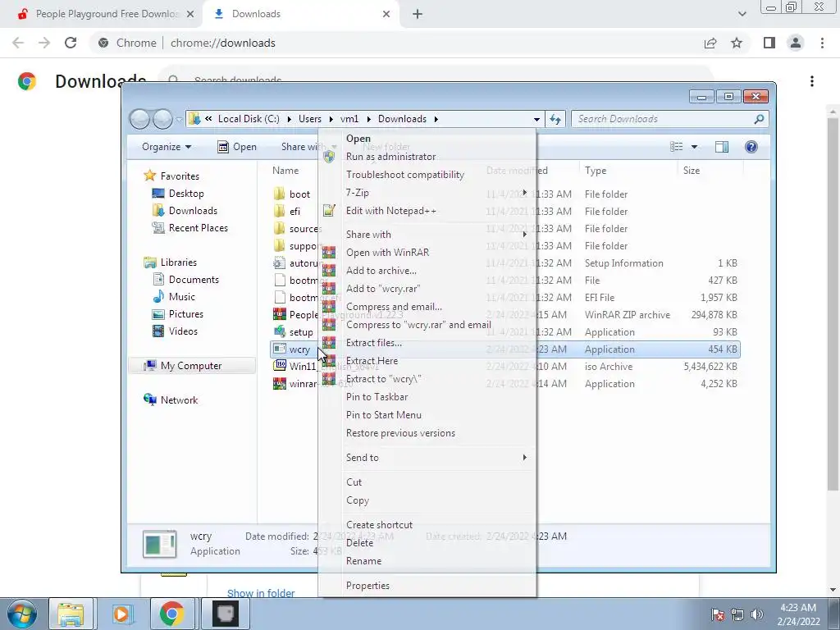The height and width of the screenshot is (630, 840).
Task: Switch to Chrome in the taskbar
Action: click(x=171, y=614)
